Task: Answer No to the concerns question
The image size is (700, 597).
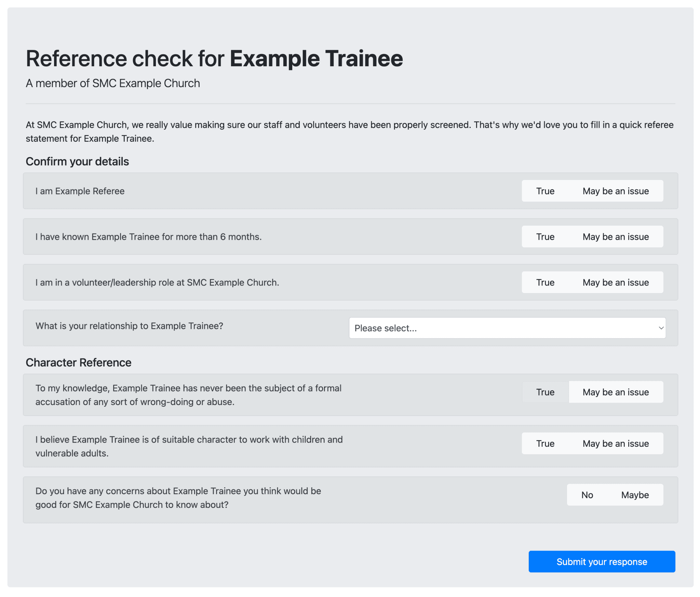Action: (587, 495)
